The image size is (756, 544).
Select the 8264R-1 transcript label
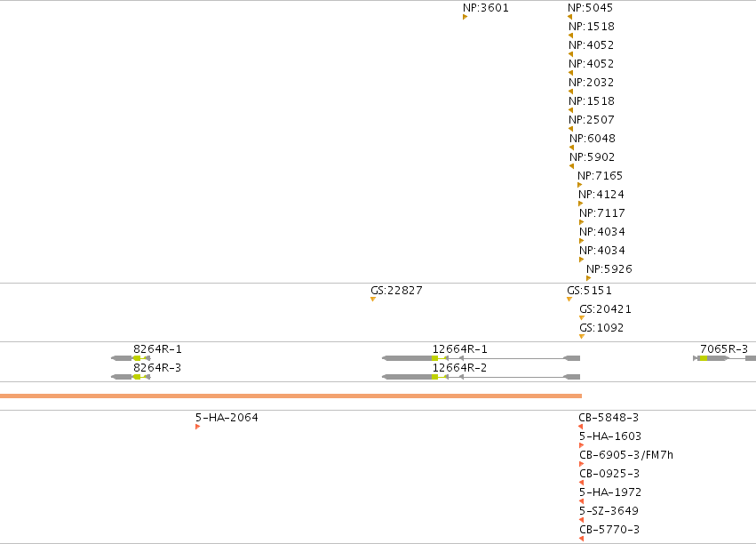tap(157, 348)
